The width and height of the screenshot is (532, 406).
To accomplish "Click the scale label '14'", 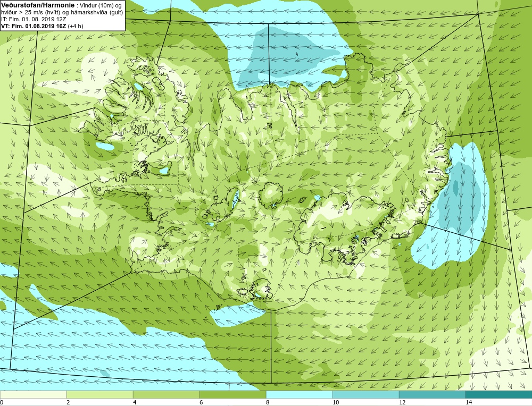I will pyautogui.click(x=469, y=402).
